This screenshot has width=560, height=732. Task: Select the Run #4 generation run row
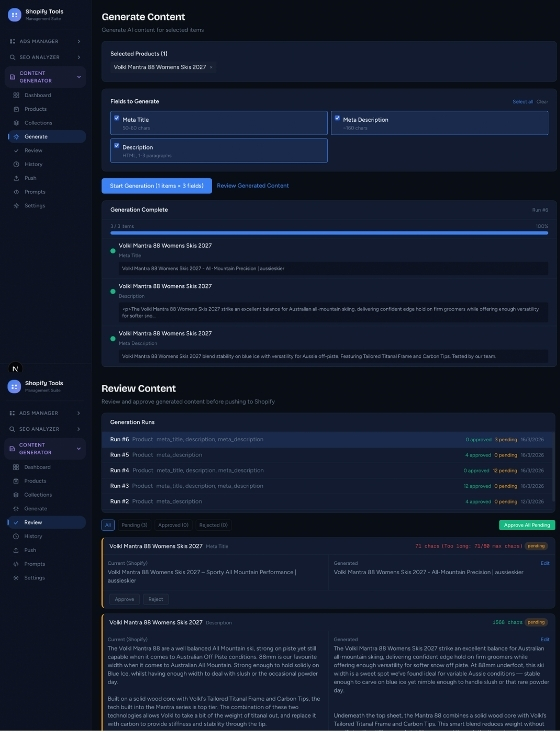[x=327, y=471]
